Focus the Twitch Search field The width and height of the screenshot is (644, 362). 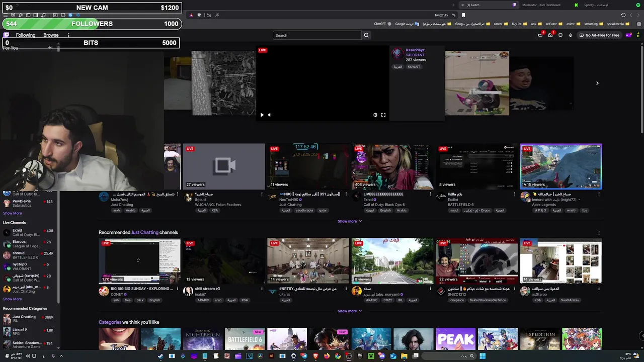pos(317,35)
